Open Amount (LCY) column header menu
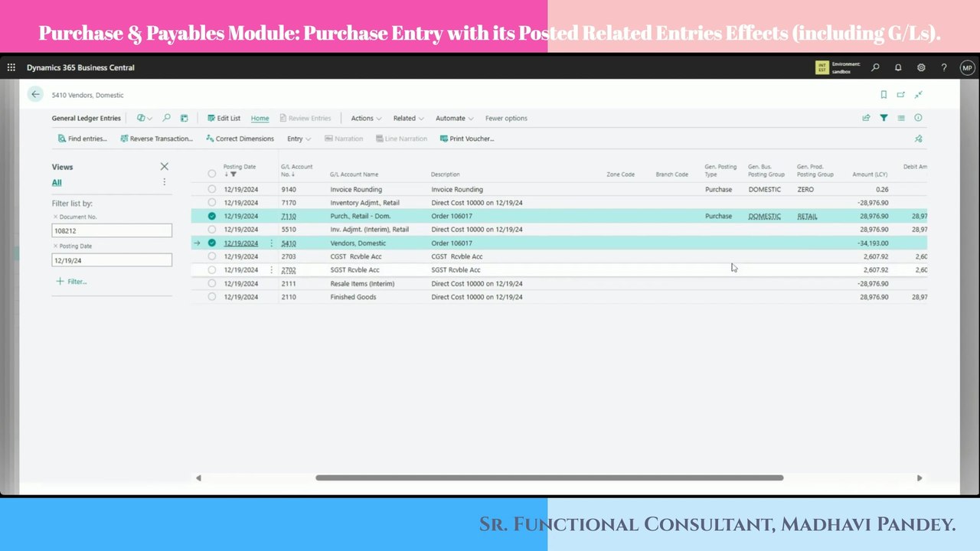This screenshot has width=980, height=551. tap(870, 174)
